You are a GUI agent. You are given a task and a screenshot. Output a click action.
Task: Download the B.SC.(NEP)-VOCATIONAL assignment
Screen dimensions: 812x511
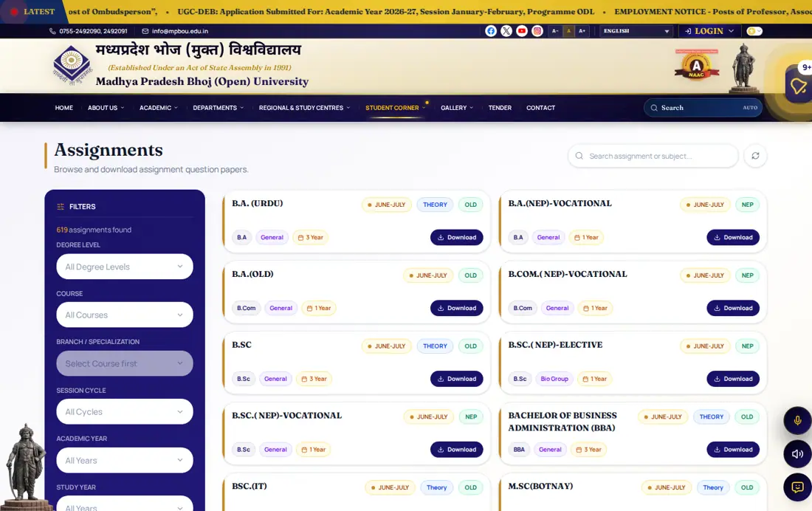(x=457, y=449)
